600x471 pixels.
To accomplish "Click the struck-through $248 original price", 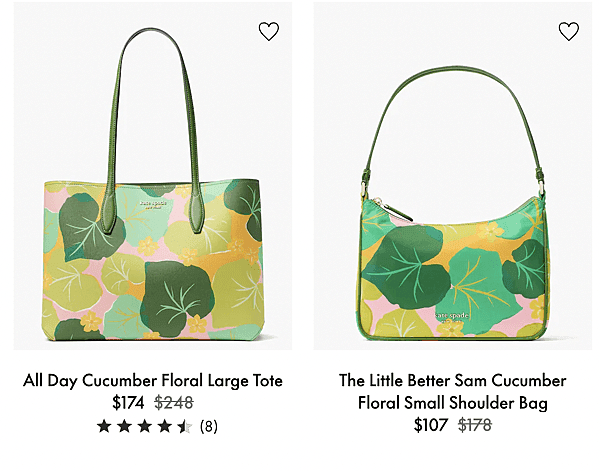I will [x=174, y=403].
